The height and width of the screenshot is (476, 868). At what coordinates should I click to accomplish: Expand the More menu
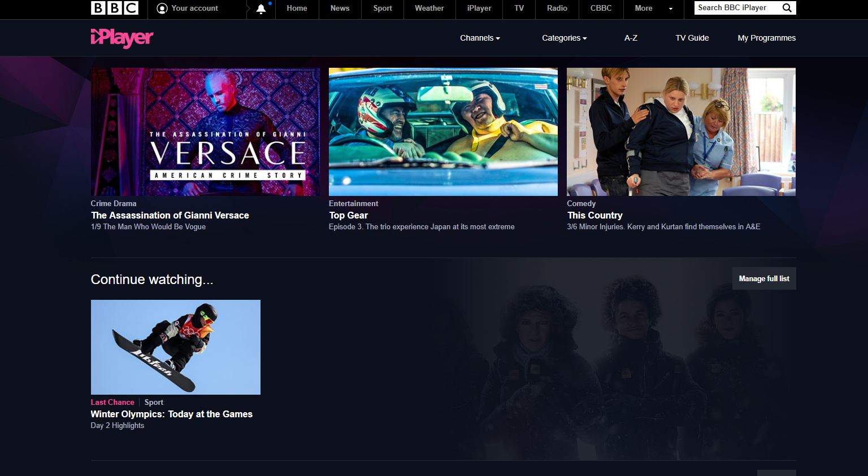(653, 8)
